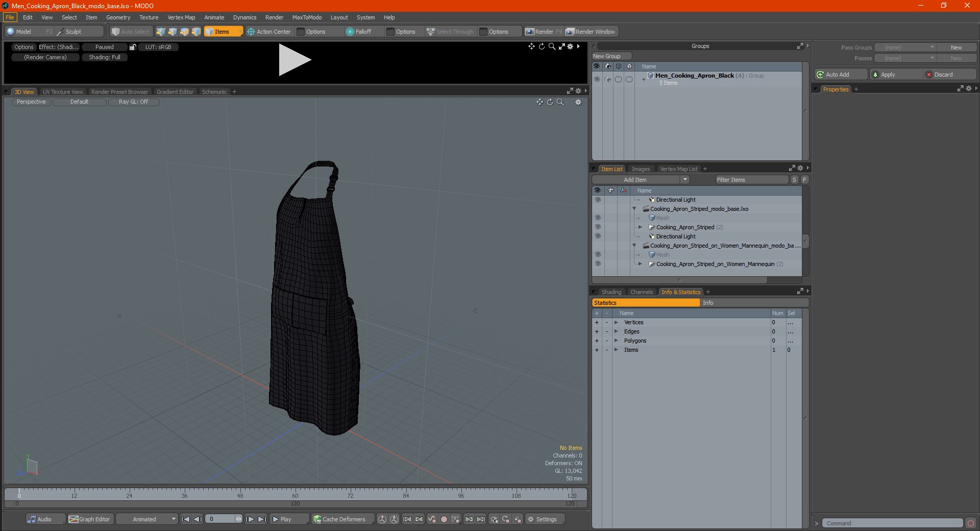Screen dimensions: 980x531
Task: Select Edges selection mode icon
Action: (173, 32)
